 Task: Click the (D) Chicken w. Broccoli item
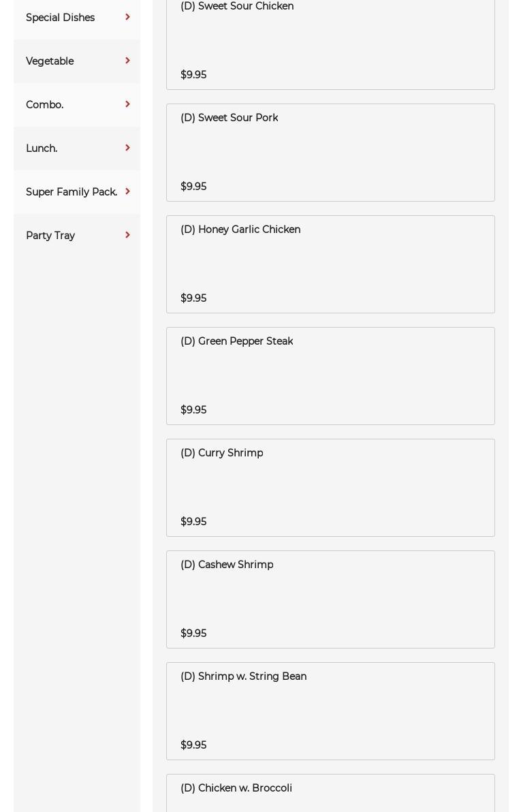[330, 794]
